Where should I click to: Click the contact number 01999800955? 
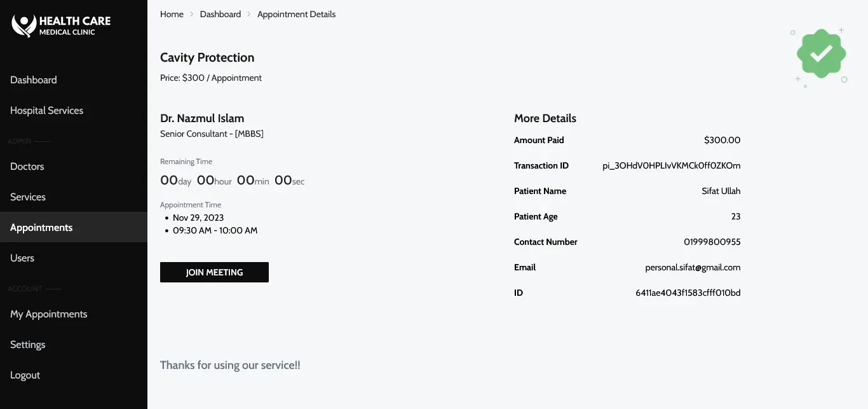(x=712, y=242)
